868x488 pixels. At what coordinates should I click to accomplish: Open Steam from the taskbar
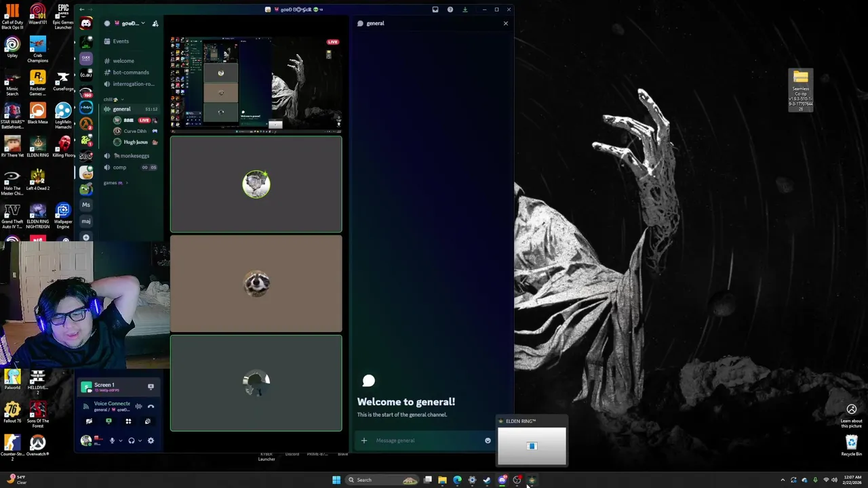487,480
